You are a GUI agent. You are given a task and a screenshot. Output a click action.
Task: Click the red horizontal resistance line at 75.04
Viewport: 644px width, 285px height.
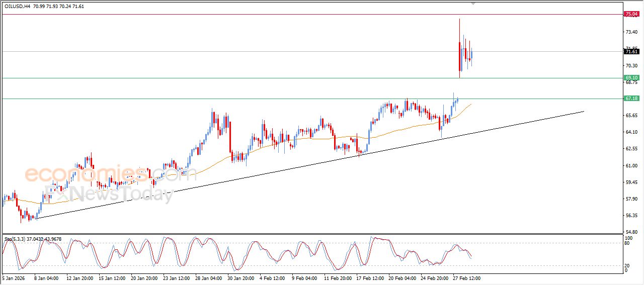252,14
